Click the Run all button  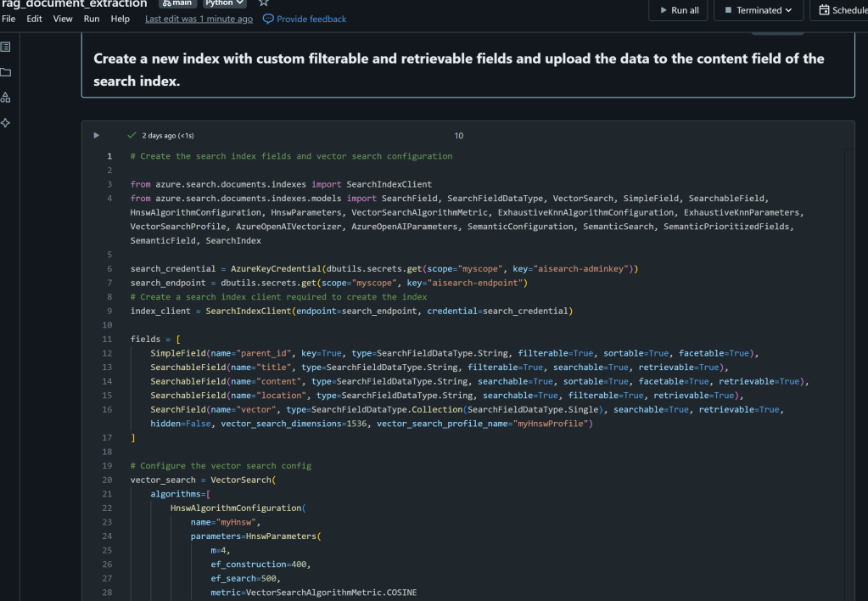(678, 10)
